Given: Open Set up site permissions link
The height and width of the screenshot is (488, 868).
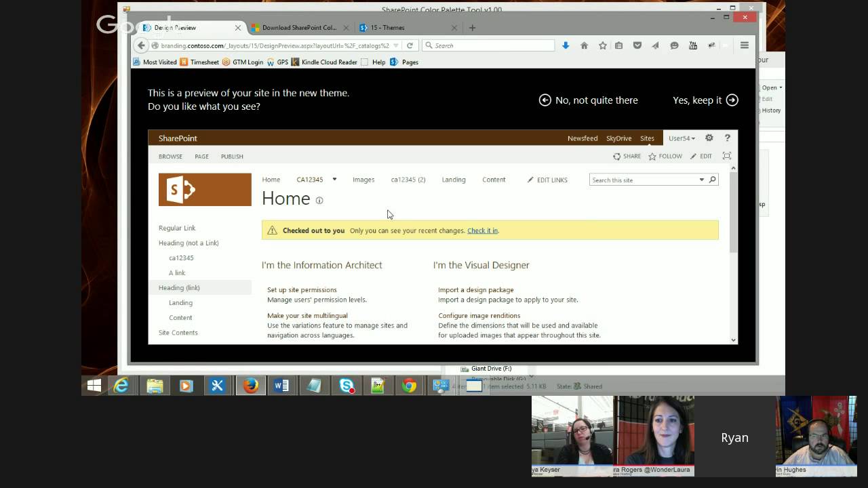Looking at the screenshot, I should click(x=302, y=290).
